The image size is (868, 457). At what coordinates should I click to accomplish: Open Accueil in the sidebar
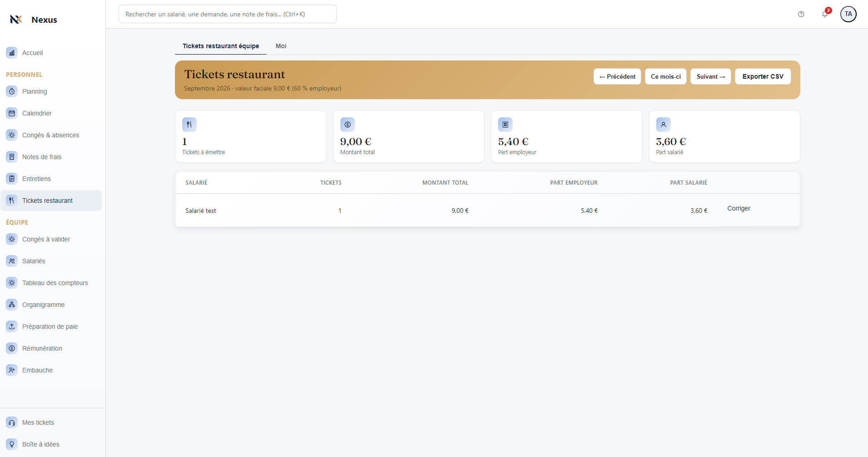[51, 53]
